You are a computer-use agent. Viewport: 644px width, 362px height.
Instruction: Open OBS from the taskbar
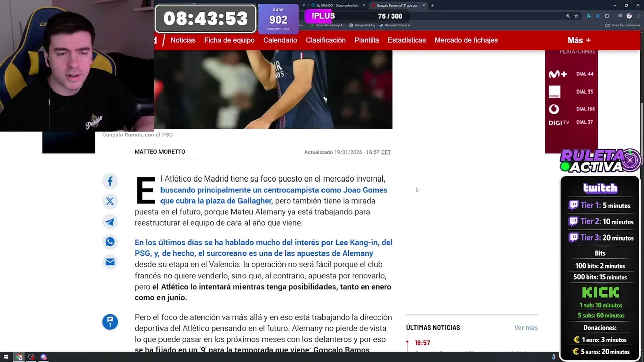pos(31,357)
